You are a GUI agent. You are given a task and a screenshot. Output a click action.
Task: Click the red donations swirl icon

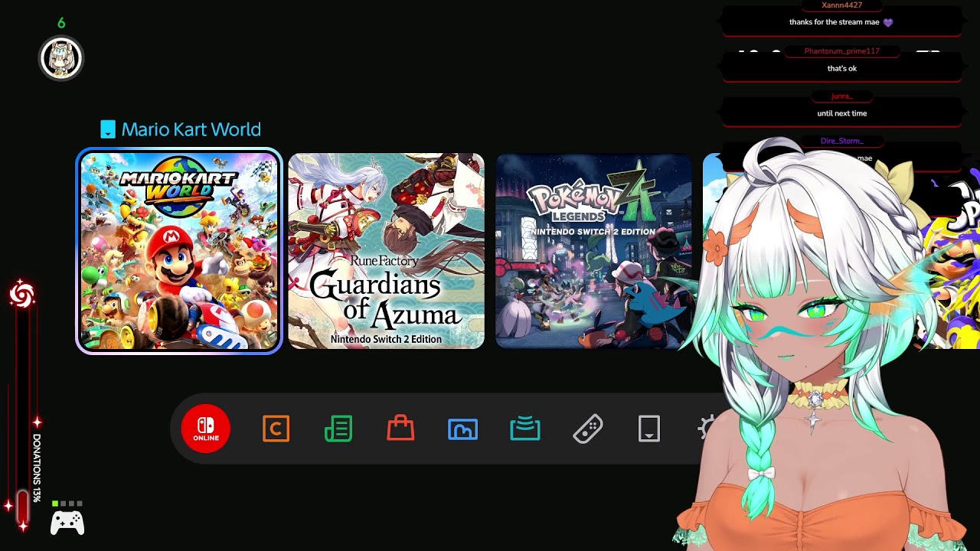21,295
